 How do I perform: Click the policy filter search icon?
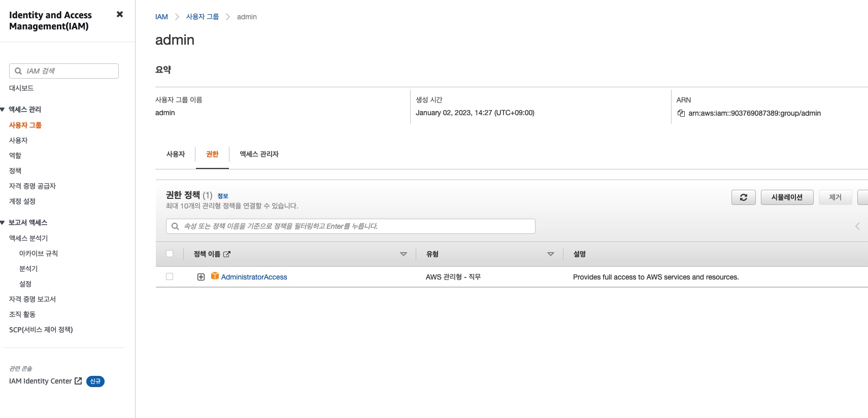tap(175, 226)
